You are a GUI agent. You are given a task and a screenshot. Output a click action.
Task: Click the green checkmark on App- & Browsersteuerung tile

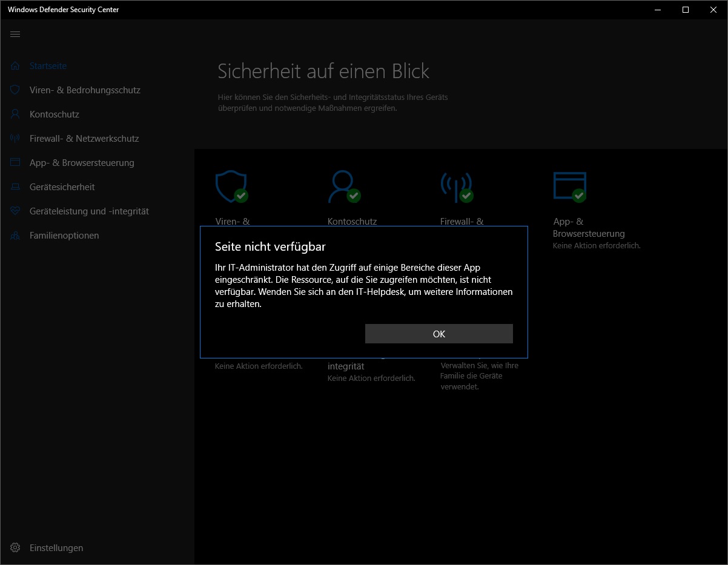(x=579, y=196)
